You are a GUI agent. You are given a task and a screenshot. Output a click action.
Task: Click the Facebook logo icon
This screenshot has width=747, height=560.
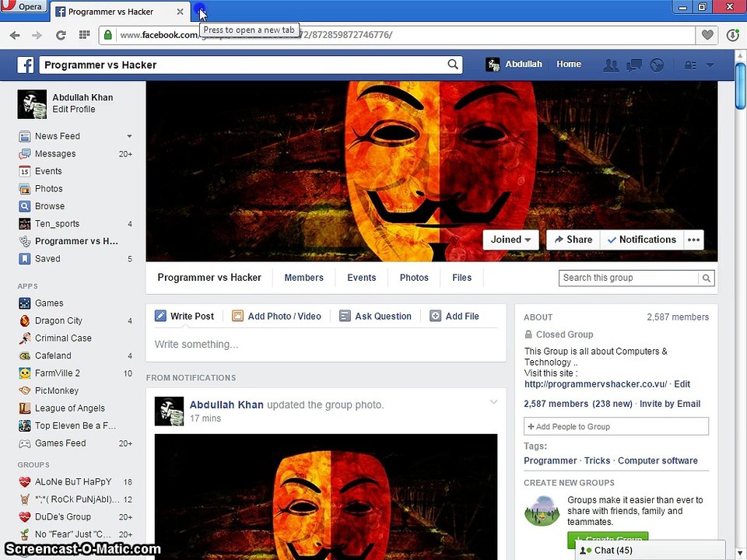[25, 65]
